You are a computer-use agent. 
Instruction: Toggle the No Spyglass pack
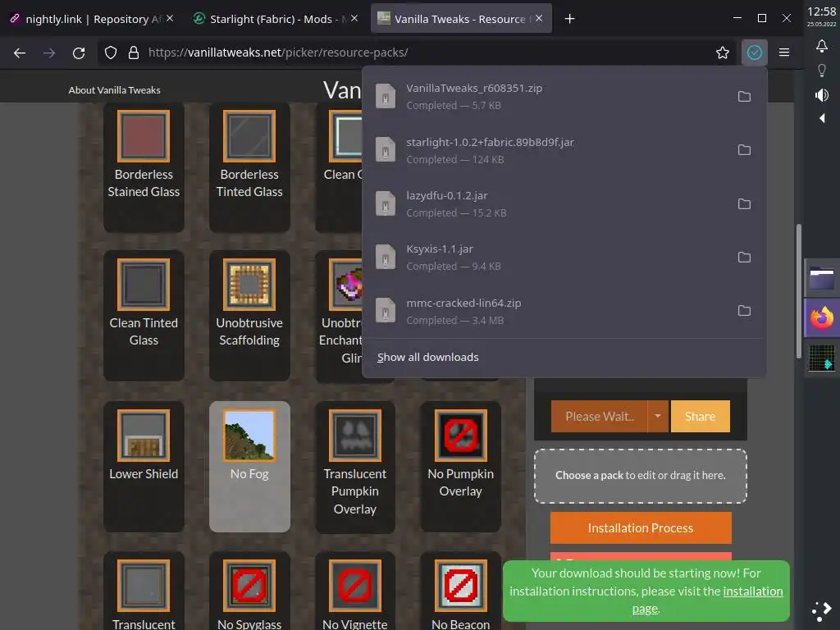click(249, 592)
